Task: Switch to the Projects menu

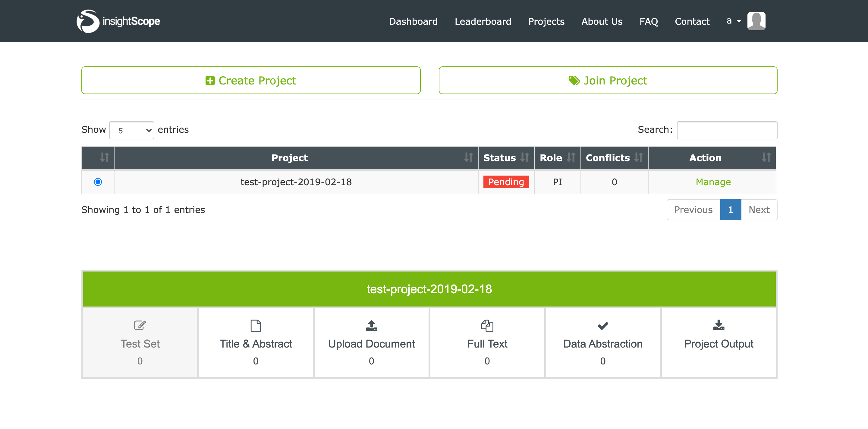Action: tap(546, 21)
